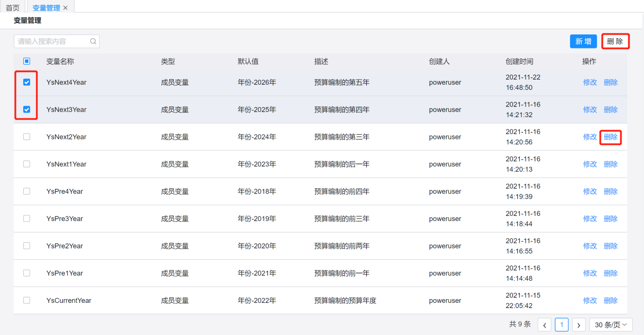
Task: Uncheck the YsNext3Year row checkbox
Action: [x=26, y=110]
